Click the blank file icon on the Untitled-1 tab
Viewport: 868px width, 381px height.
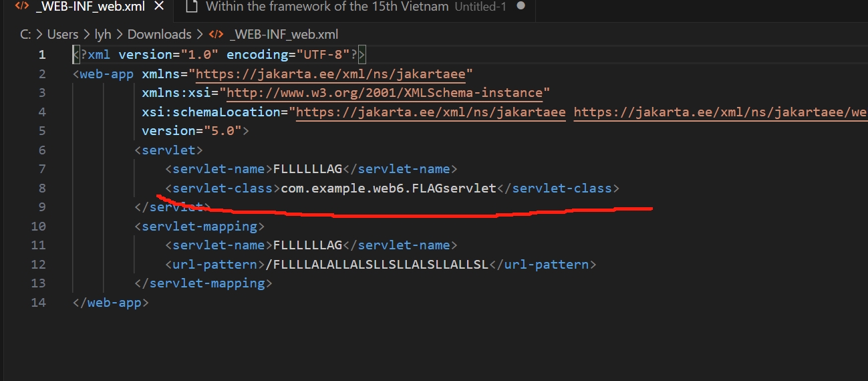coord(192,7)
